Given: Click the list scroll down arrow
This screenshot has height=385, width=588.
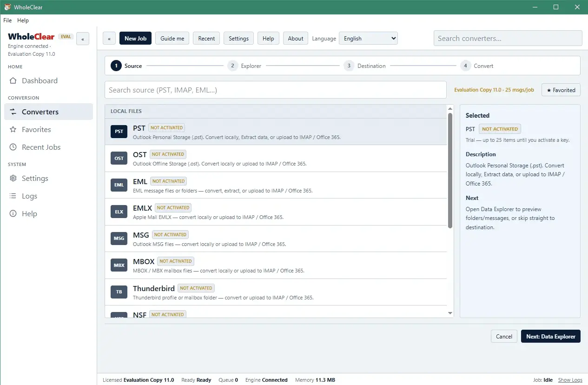Looking at the screenshot, I should (x=450, y=313).
